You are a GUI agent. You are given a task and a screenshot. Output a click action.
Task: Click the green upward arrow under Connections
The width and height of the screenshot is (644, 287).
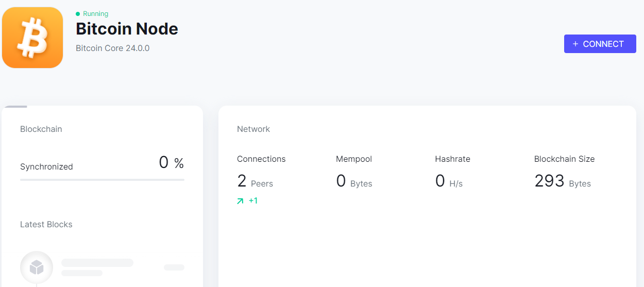pyautogui.click(x=240, y=201)
